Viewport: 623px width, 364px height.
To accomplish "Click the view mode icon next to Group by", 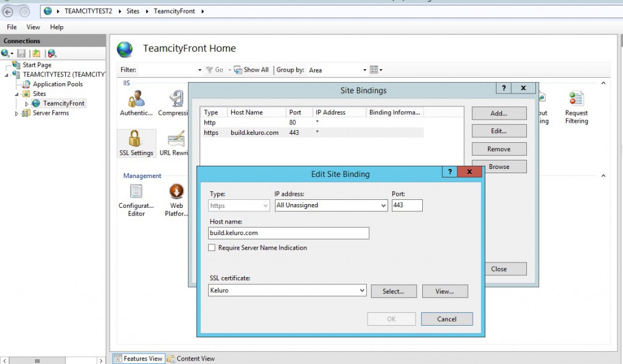I will (375, 70).
